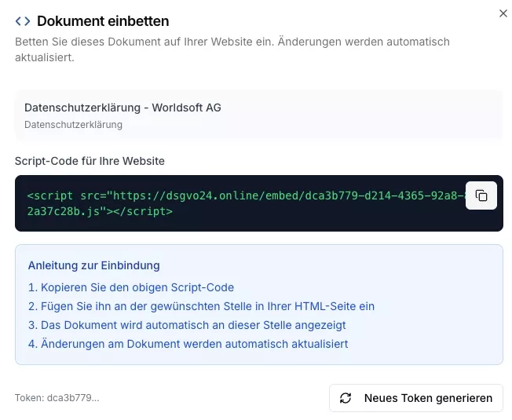The width and height of the screenshot is (512, 420).
Task: Click step 2 about inserting into HTML-Seite
Action: 201,306
